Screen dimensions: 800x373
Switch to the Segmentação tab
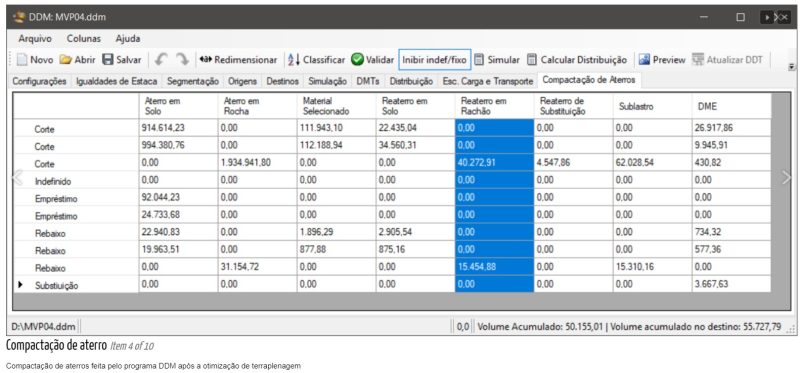pos(193,81)
